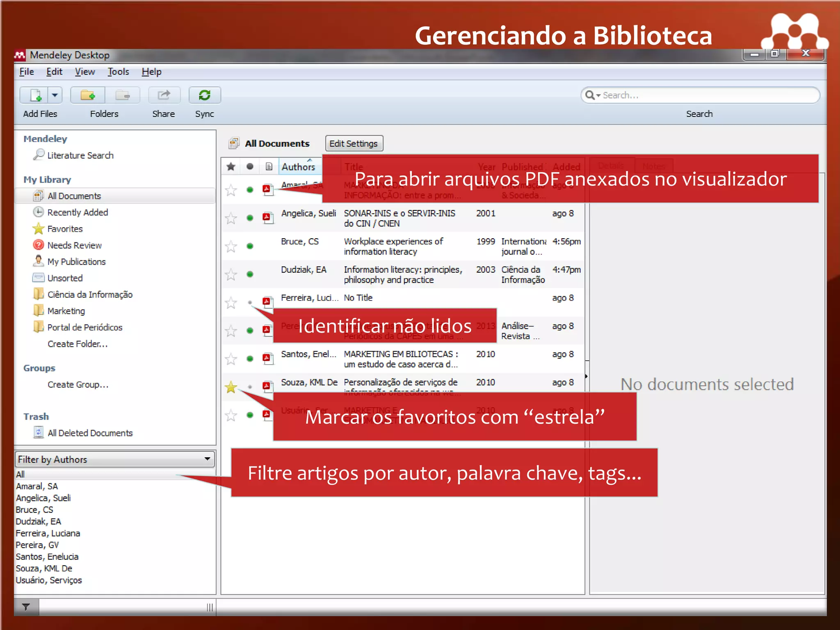Filter by author Usuário, Serviços
The width and height of the screenshot is (840, 630).
click(x=49, y=580)
